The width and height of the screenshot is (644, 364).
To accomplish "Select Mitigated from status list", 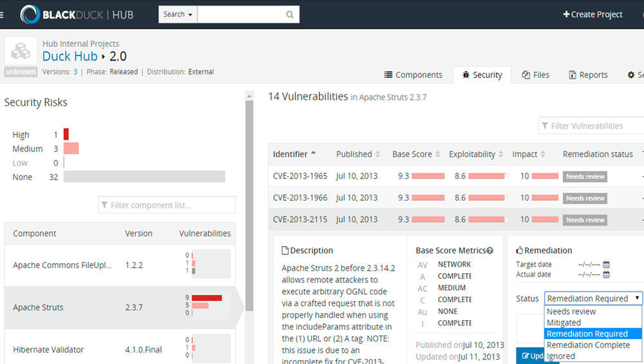I will click(x=563, y=323).
